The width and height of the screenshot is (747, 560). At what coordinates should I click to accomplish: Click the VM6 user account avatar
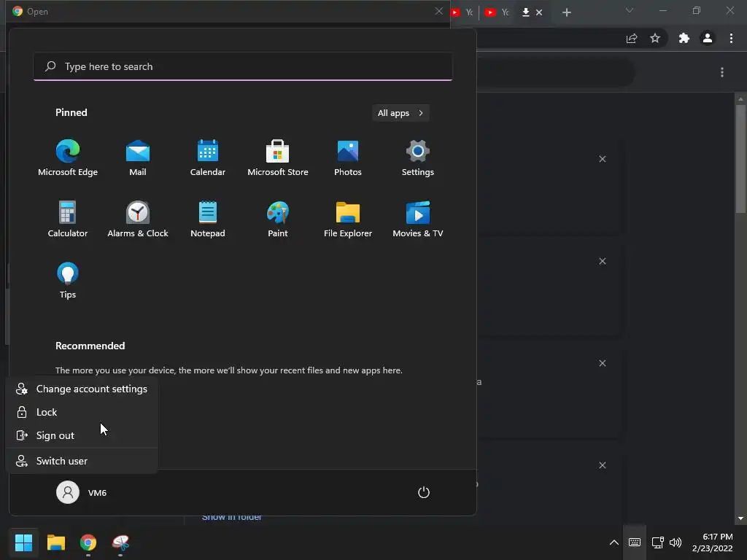tap(68, 492)
